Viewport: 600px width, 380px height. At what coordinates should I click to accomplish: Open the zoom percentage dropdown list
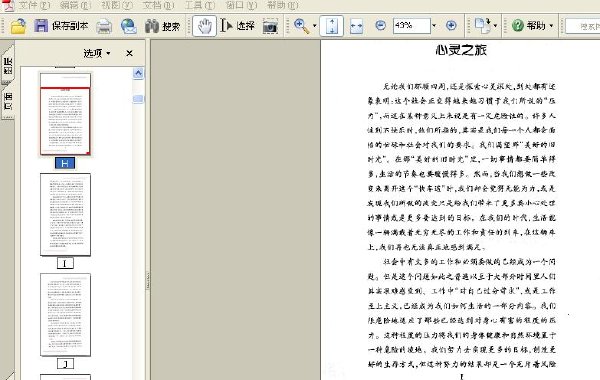434,26
